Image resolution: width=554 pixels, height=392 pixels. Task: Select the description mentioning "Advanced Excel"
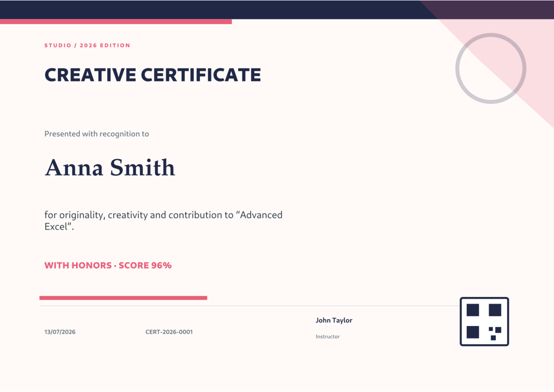click(x=163, y=220)
